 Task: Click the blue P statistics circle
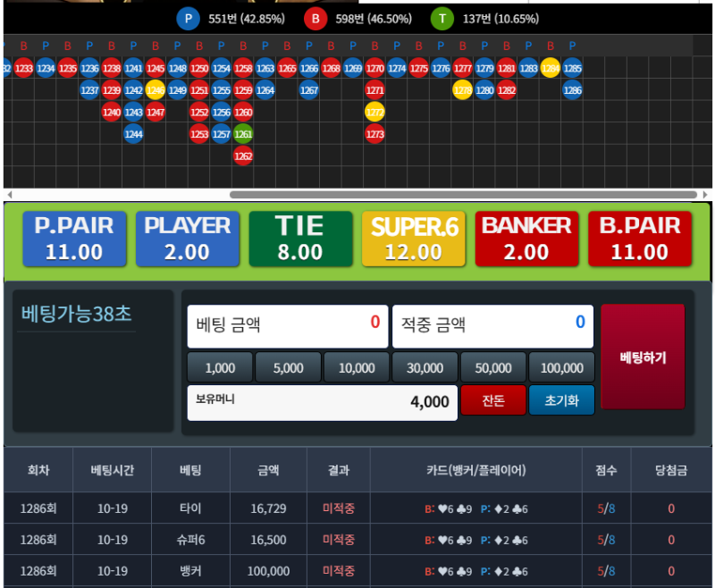(x=188, y=19)
